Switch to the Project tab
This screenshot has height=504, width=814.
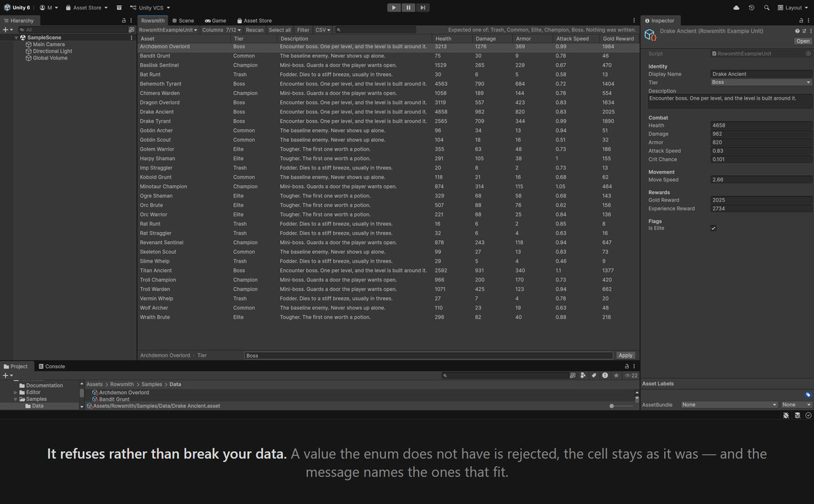[16, 366]
